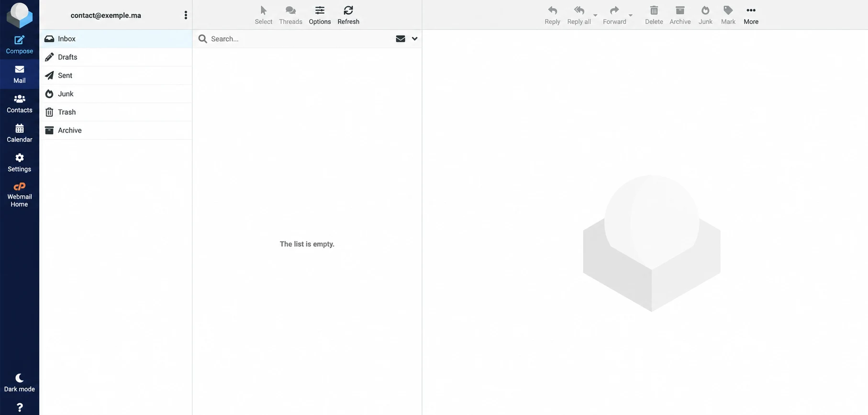
Task: Click the Archive toolbar button
Action: 680,15
